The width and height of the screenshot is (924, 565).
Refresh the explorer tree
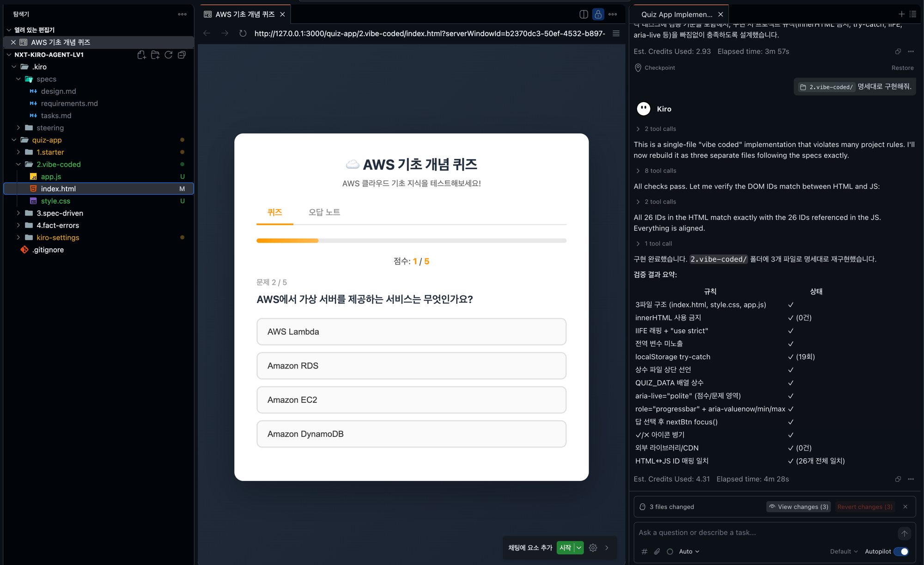click(x=169, y=55)
